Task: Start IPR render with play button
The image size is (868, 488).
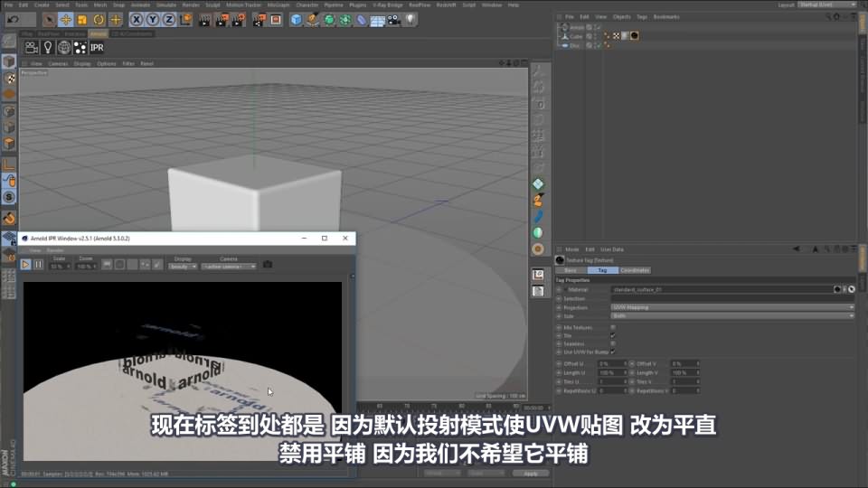Action: point(25,265)
